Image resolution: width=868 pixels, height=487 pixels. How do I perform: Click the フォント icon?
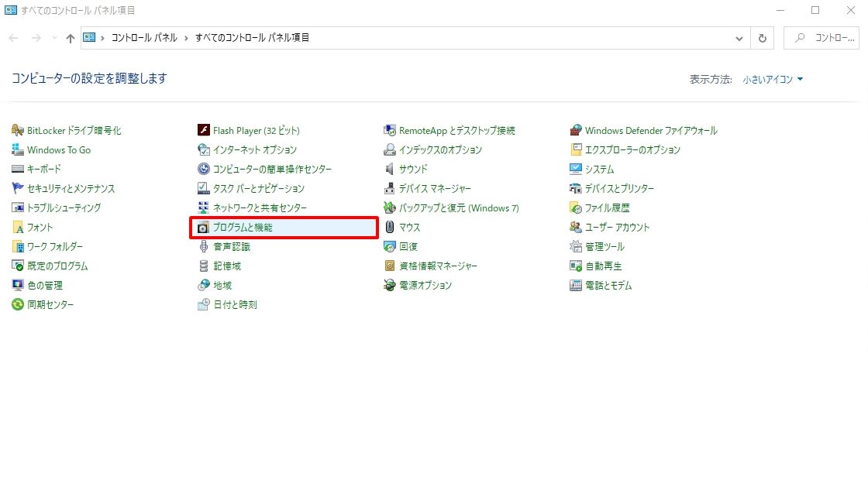click(18, 227)
